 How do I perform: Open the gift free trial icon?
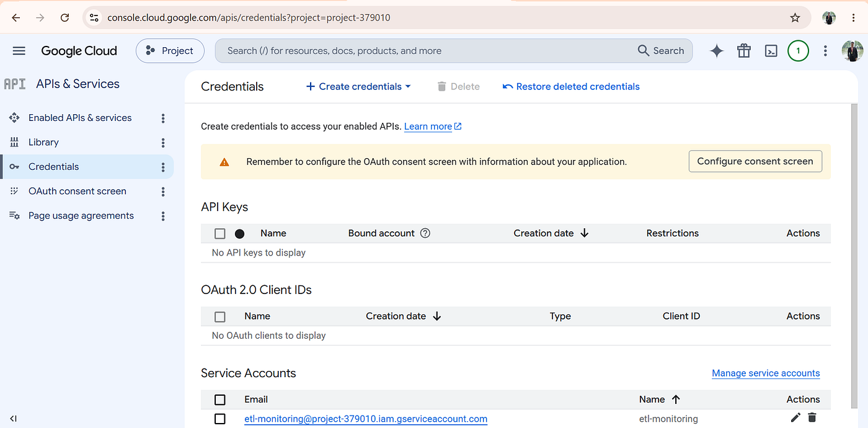(744, 51)
